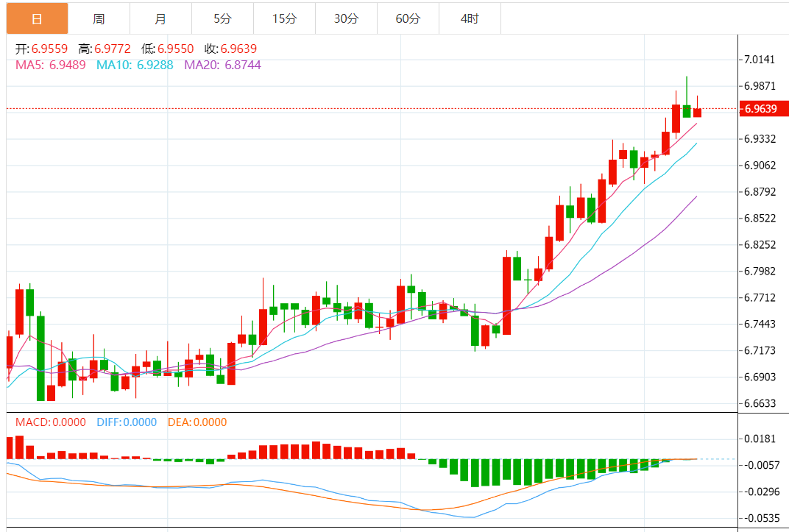Click the 0.0181 MACD axis label

click(x=760, y=439)
